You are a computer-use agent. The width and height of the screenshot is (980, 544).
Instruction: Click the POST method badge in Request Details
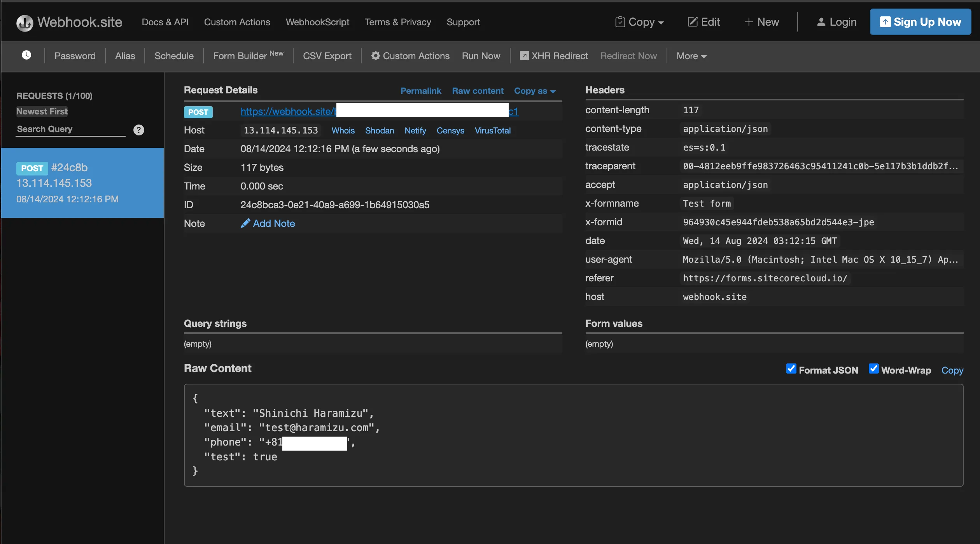tap(198, 112)
